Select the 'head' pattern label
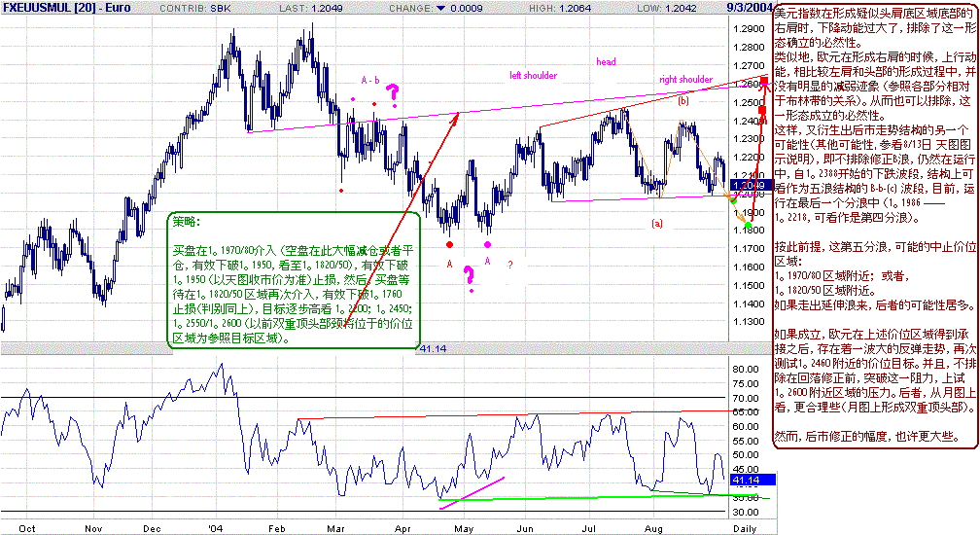This screenshot has width=980, height=535. [606, 62]
